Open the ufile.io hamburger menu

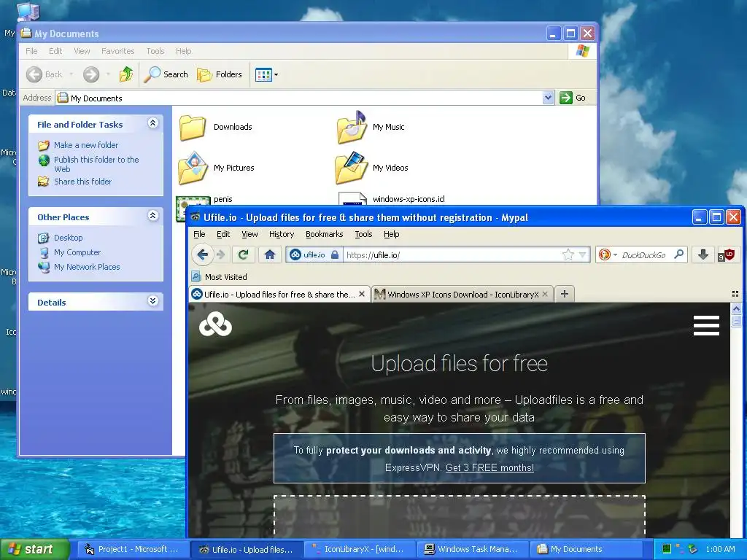point(706,325)
